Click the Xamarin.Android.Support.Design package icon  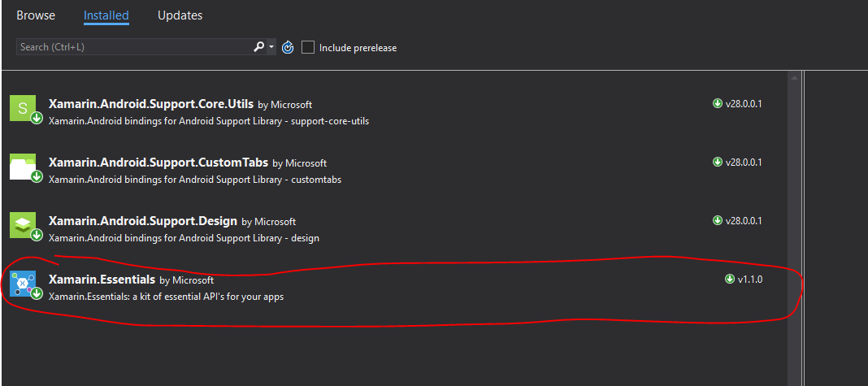[24, 226]
